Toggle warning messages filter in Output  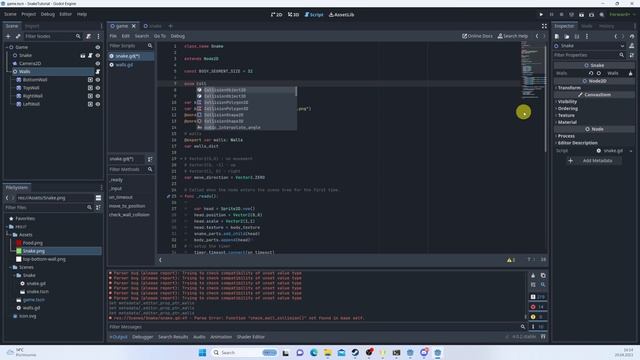pos(538,317)
